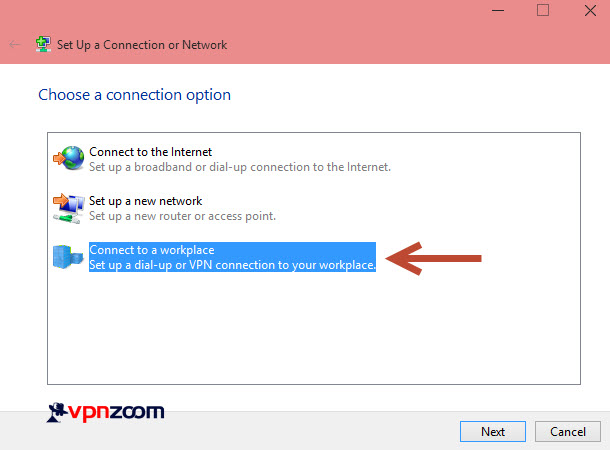Image resolution: width=610 pixels, height=450 pixels.
Task: Select the blue building icon for Connect to a workplace
Action: [x=68, y=257]
